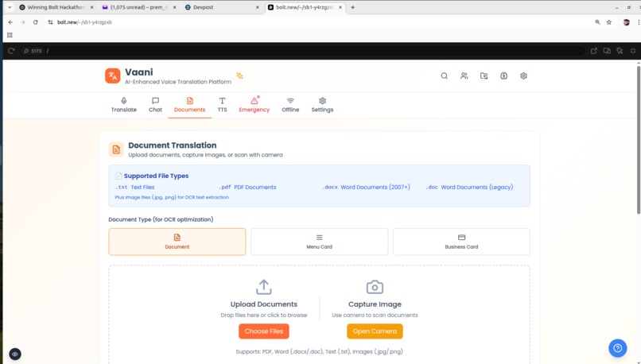This screenshot has height=364, width=641.
Task: Click the fullscreen collapse icon in Bolt toolbar
Action: point(633,51)
